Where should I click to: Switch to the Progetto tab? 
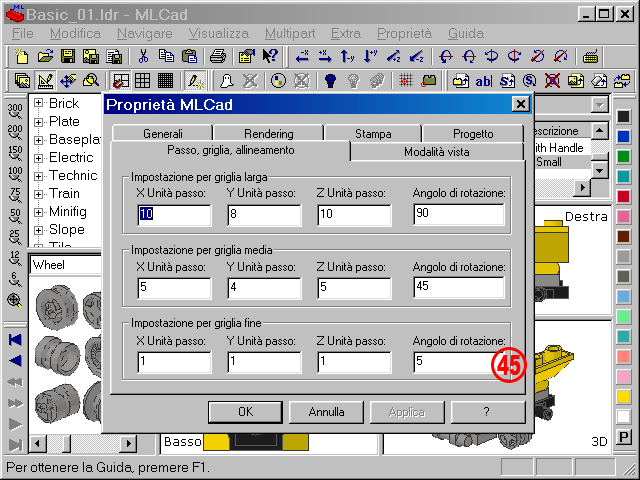[x=473, y=133]
